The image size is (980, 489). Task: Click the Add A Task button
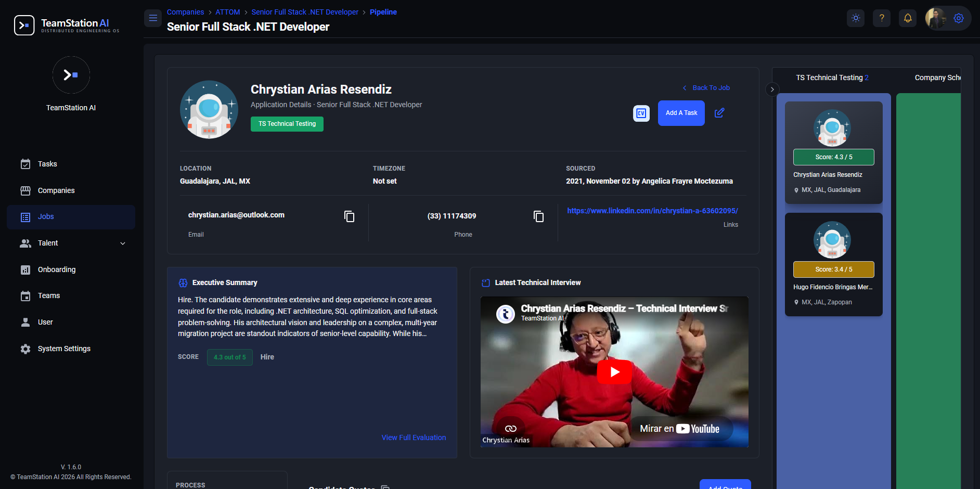click(681, 113)
